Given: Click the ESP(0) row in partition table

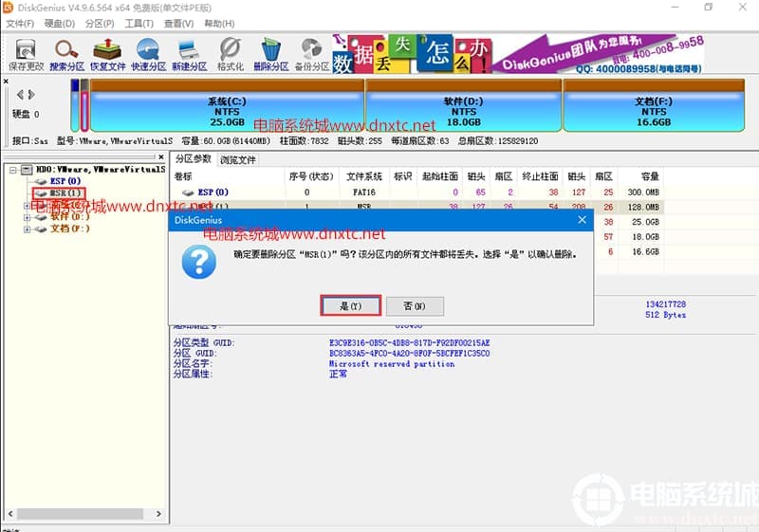Looking at the screenshot, I should (417, 192).
